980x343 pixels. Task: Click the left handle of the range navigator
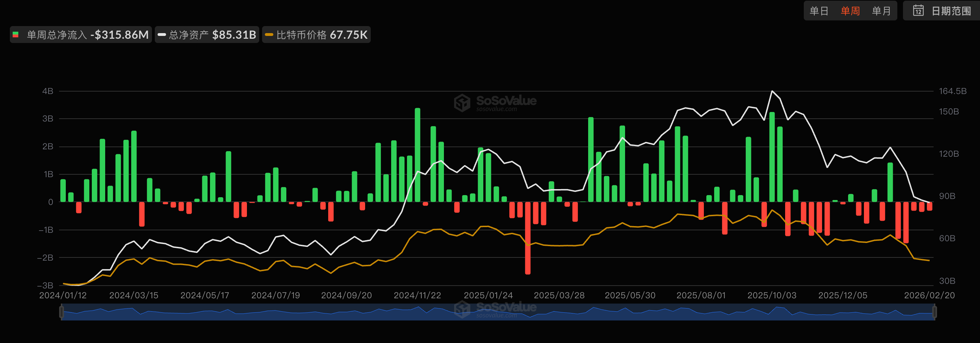62,312
